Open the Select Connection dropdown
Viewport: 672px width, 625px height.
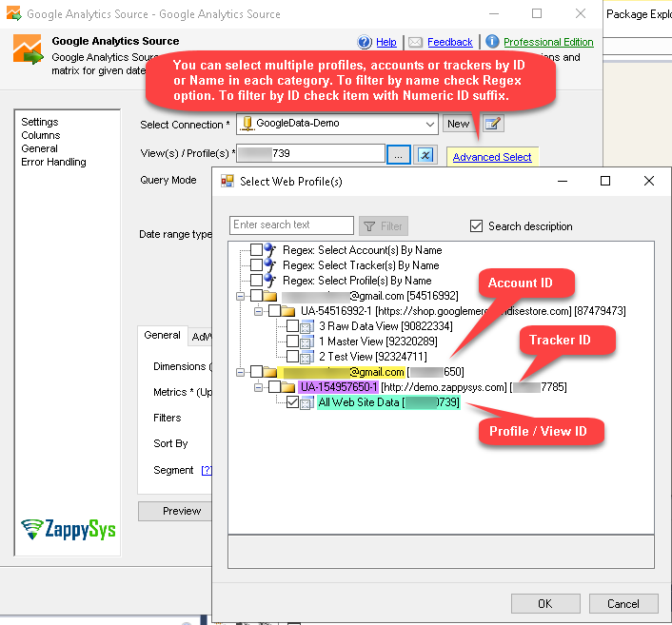tap(430, 125)
